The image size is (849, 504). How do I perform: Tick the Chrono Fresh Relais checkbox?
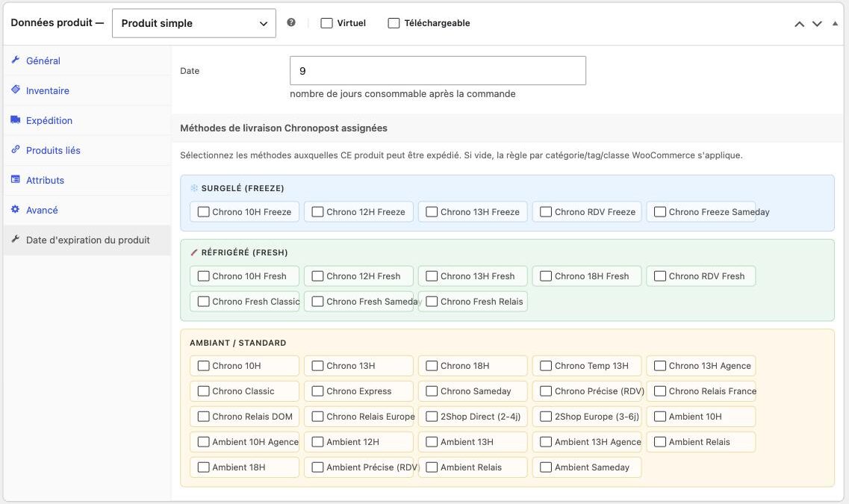click(x=432, y=302)
